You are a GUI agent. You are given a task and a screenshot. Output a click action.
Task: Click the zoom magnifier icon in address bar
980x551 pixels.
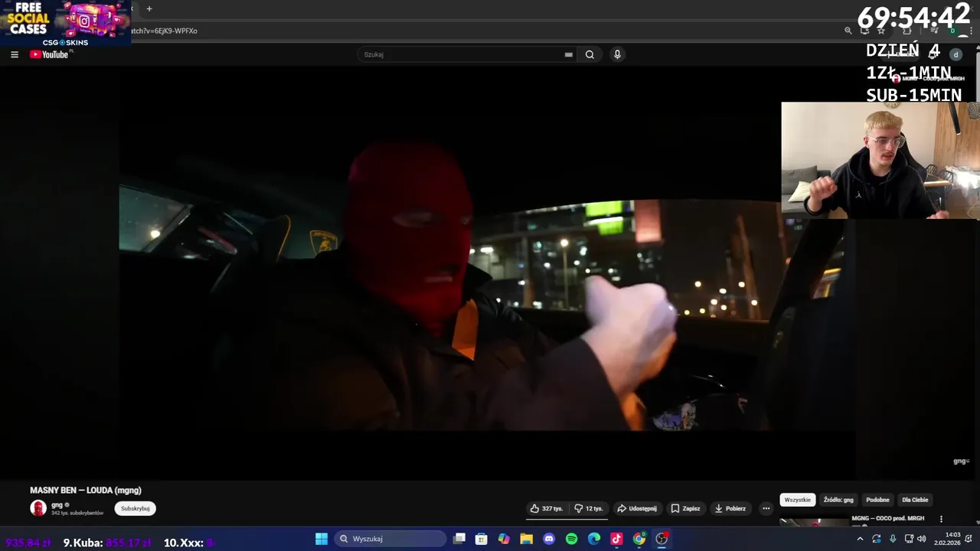848,31
